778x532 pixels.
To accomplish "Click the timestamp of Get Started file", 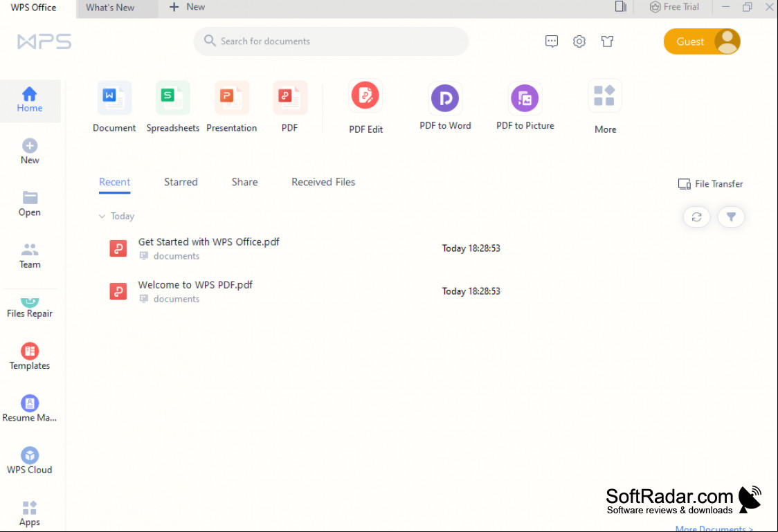I will 471,248.
